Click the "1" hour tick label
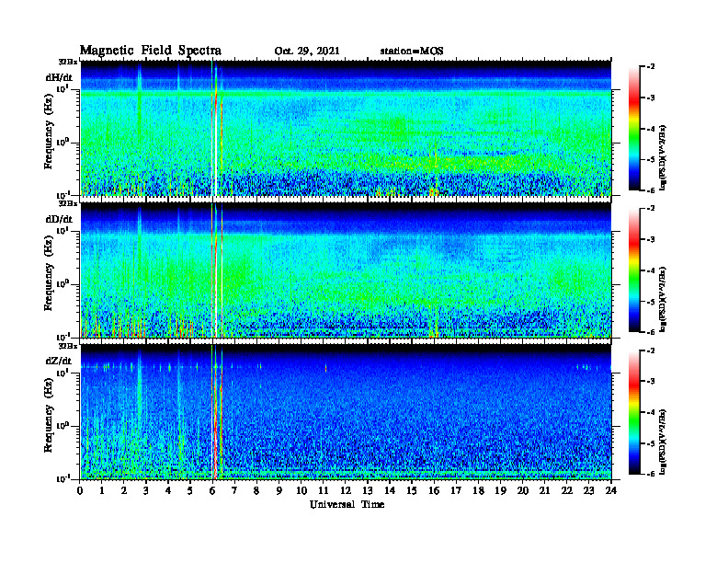 click(x=103, y=491)
